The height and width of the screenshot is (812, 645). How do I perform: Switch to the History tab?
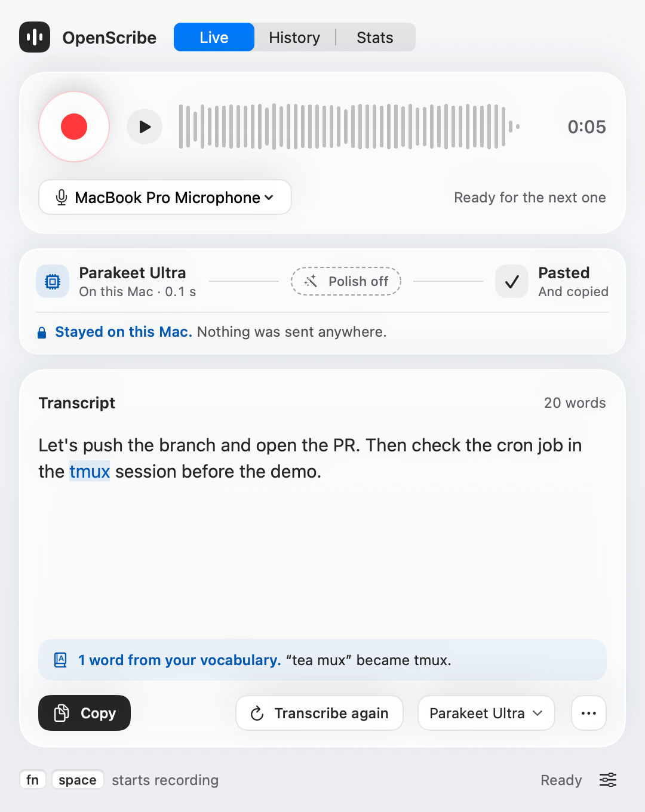point(294,37)
